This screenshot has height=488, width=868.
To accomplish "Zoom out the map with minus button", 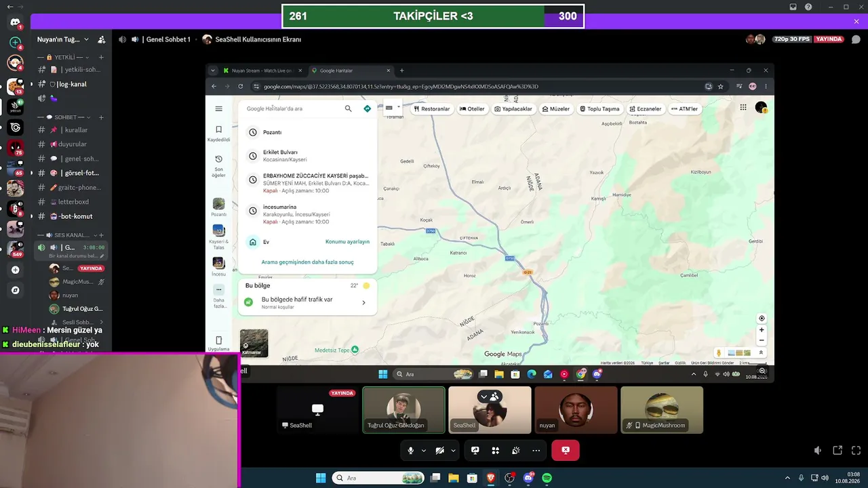I will coord(762,341).
